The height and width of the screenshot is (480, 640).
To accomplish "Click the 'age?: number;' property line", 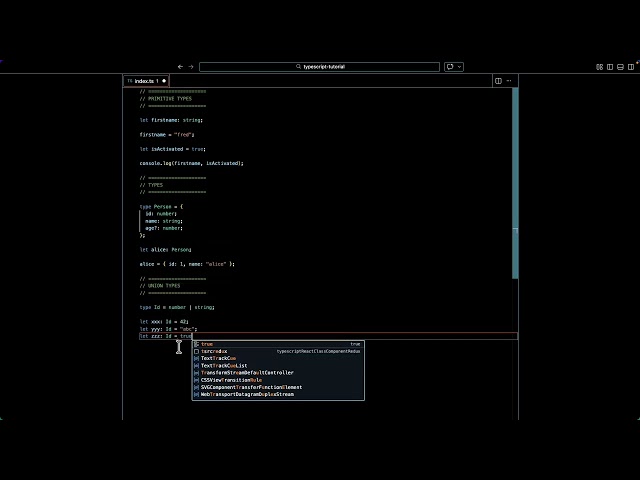I will coord(164,228).
